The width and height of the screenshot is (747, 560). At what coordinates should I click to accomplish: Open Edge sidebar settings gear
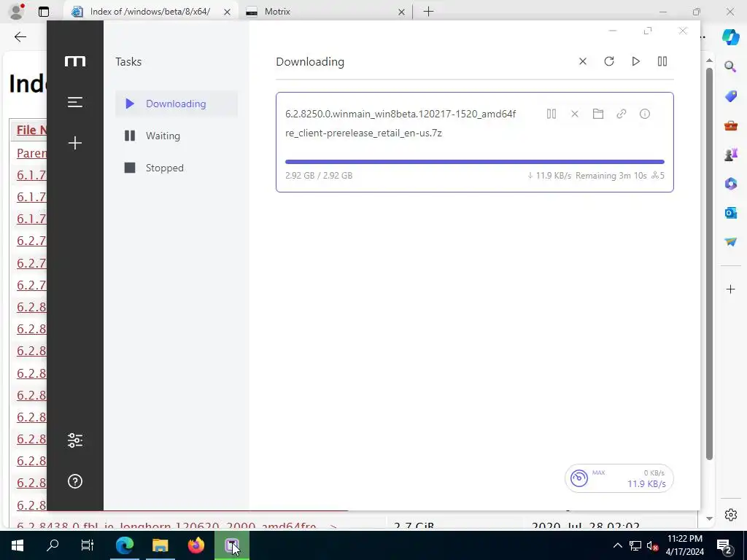(x=730, y=515)
